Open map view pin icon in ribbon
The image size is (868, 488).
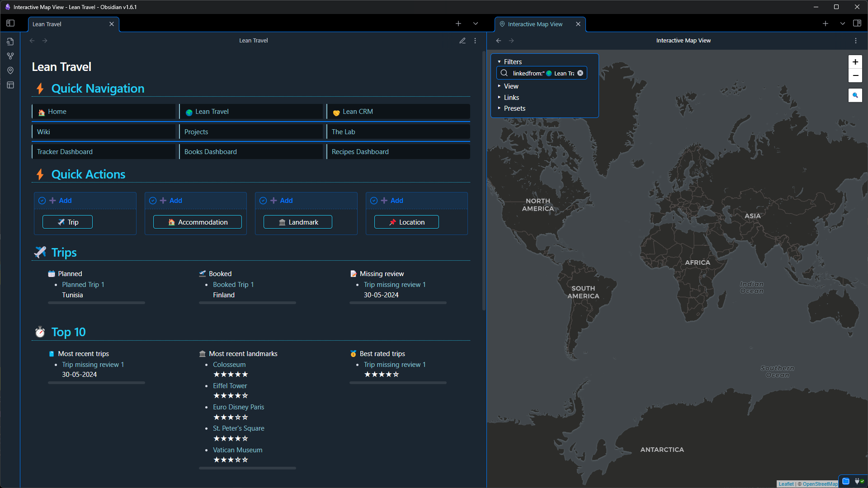(x=10, y=70)
